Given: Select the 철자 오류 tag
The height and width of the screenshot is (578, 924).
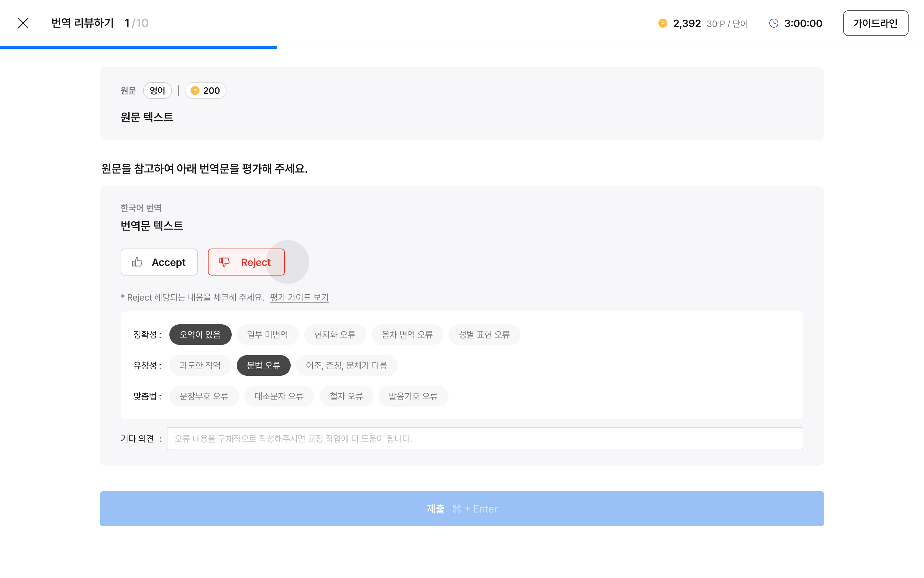Looking at the screenshot, I should point(346,396).
